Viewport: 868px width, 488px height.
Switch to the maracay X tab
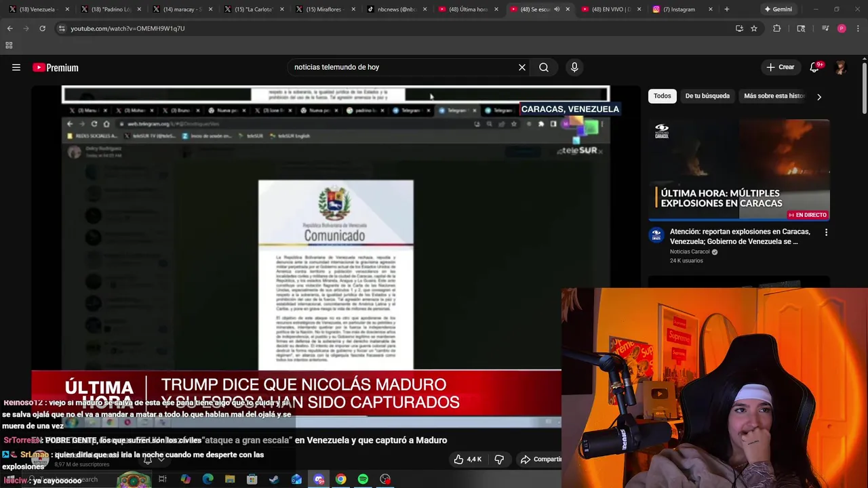182,9
